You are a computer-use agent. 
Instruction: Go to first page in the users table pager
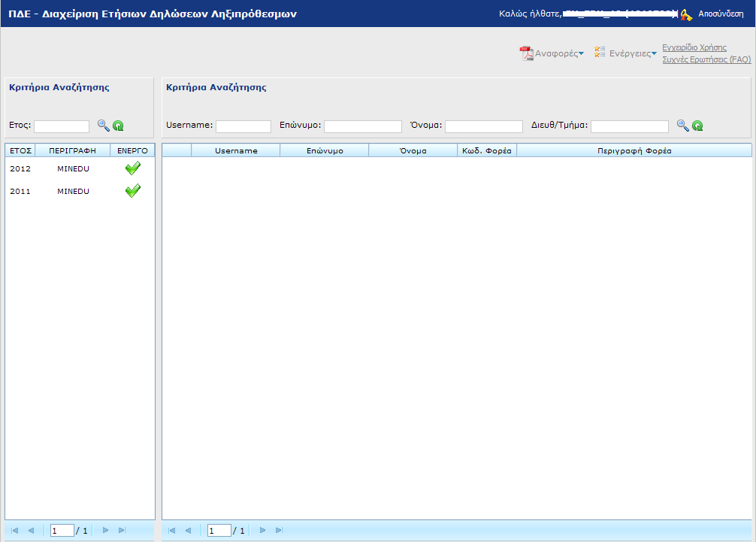click(171, 531)
